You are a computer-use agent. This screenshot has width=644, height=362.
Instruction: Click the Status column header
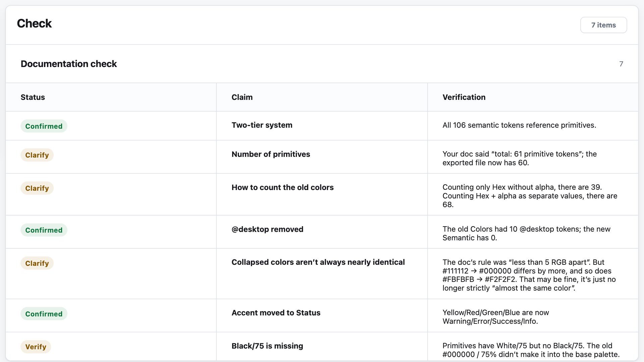pos(33,97)
